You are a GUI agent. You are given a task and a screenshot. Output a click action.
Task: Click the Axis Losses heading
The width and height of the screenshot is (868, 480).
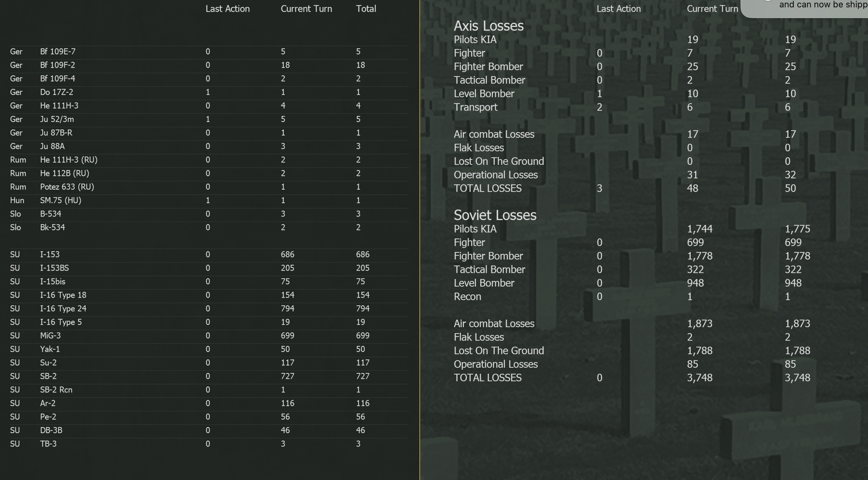pos(489,26)
